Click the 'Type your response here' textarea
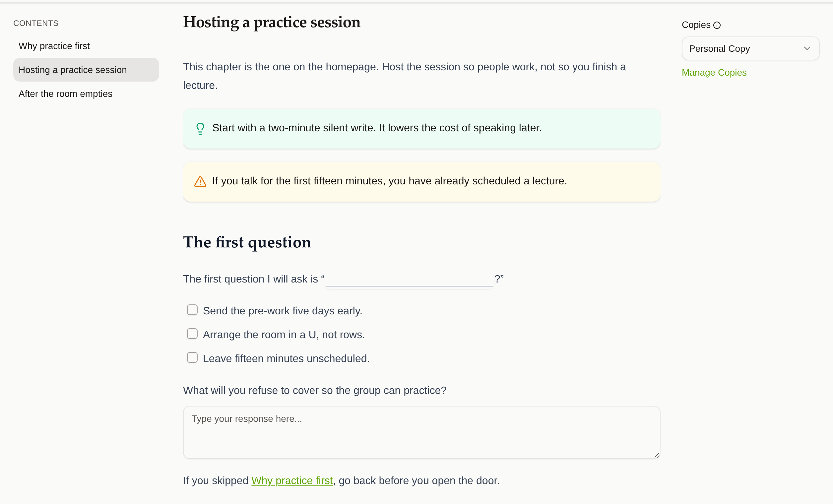This screenshot has height=504, width=833. click(x=421, y=432)
